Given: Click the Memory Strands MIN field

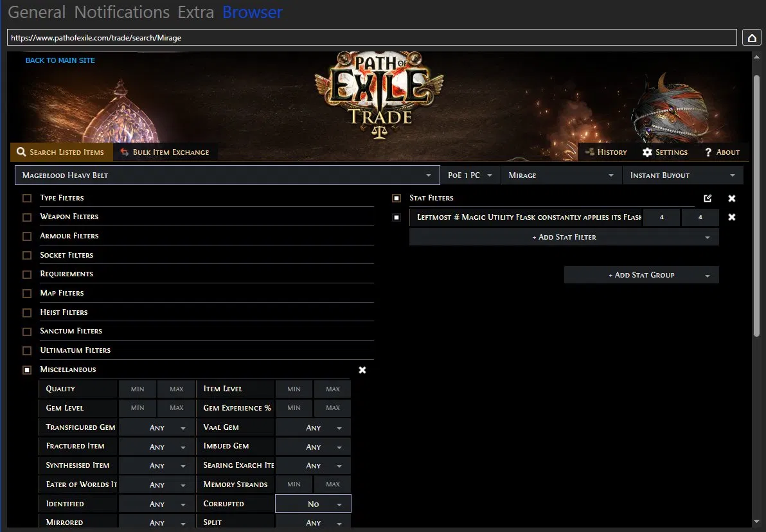Looking at the screenshot, I should tap(294, 484).
